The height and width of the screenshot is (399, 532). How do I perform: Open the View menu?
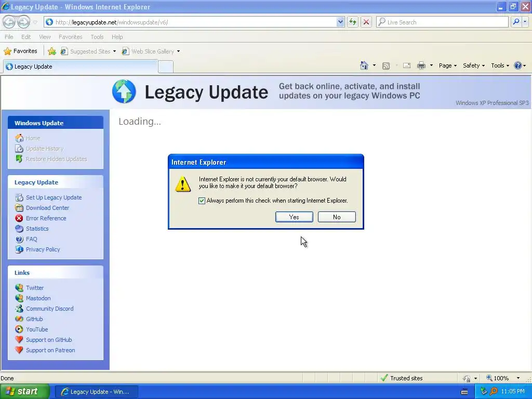pos(45,37)
